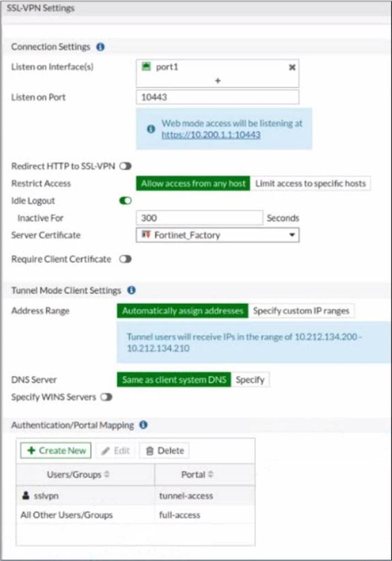This screenshot has width=392, height=561.
Task: Open the https://10.200.1.1:10443 link
Action: point(211,135)
